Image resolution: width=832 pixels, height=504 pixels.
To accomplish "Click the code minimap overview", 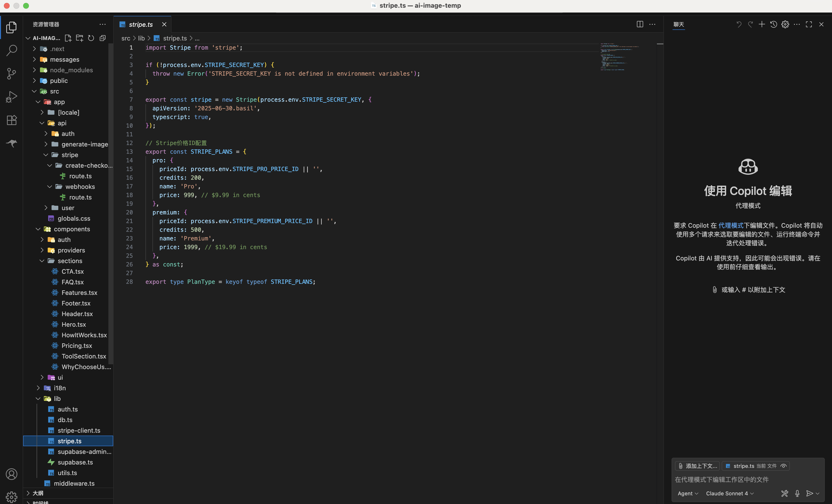I will click(620, 57).
